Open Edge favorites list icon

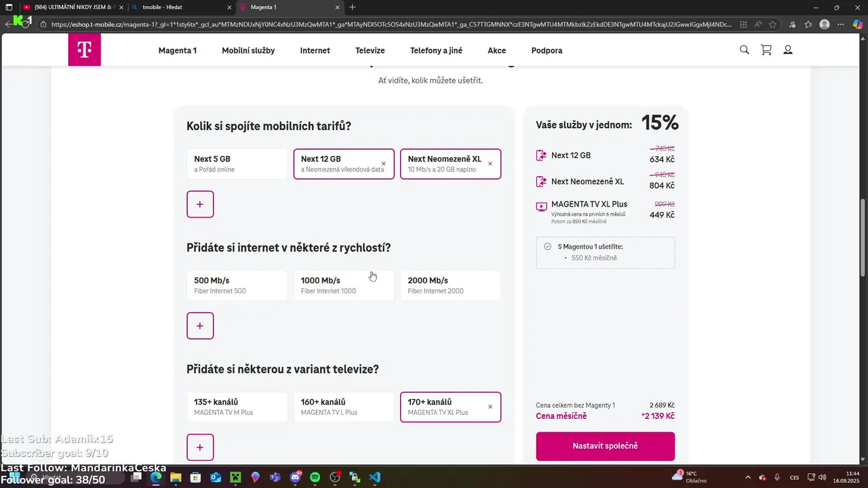[808, 24]
